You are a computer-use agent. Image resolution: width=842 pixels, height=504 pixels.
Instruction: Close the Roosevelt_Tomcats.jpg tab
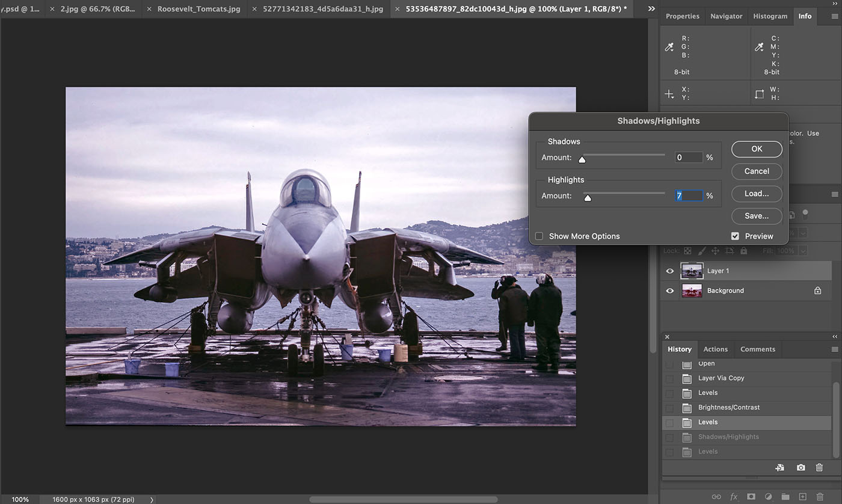coord(149,9)
